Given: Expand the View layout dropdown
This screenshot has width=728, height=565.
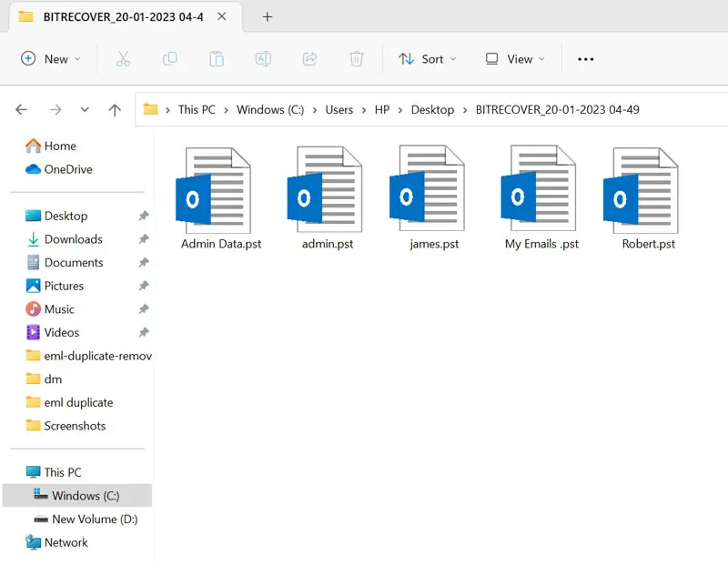Looking at the screenshot, I should [515, 59].
